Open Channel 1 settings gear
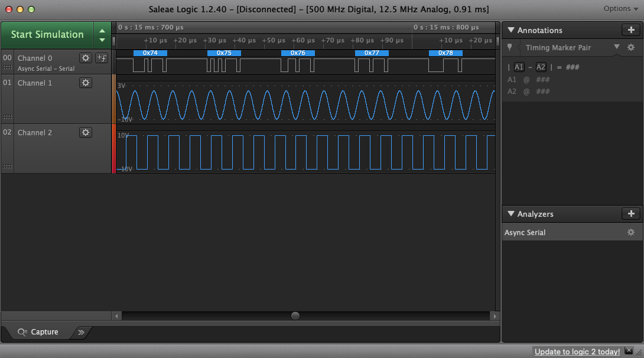 pyautogui.click(x=86, y=83)
